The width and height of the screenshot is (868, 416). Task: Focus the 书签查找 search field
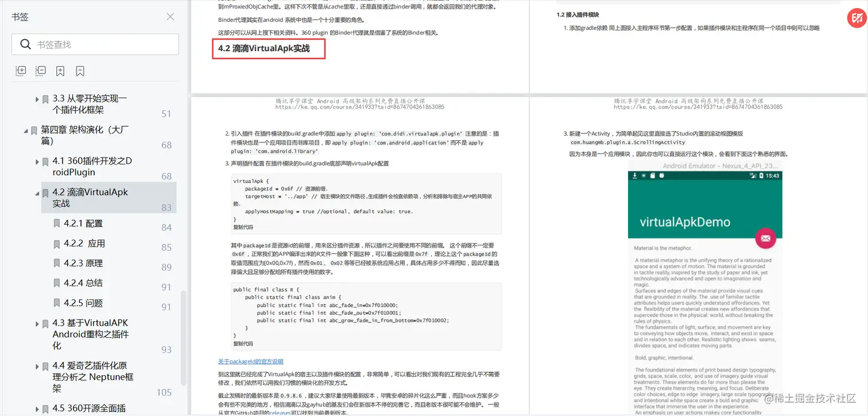95,44
